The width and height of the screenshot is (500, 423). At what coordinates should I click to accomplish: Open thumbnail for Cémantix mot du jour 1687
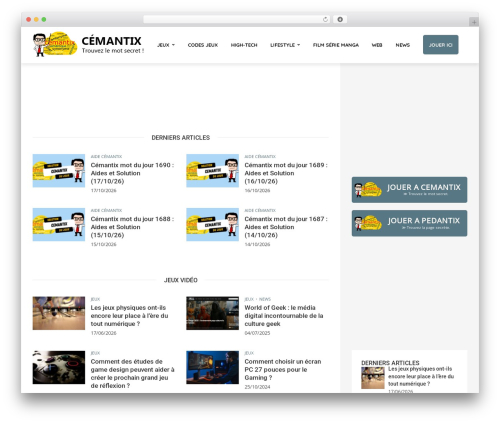tap(212, 225)
